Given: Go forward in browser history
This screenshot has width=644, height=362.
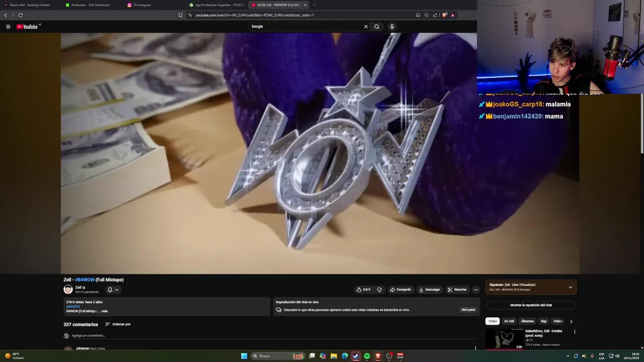Looking at the screenshot, I should pos(13,15).
